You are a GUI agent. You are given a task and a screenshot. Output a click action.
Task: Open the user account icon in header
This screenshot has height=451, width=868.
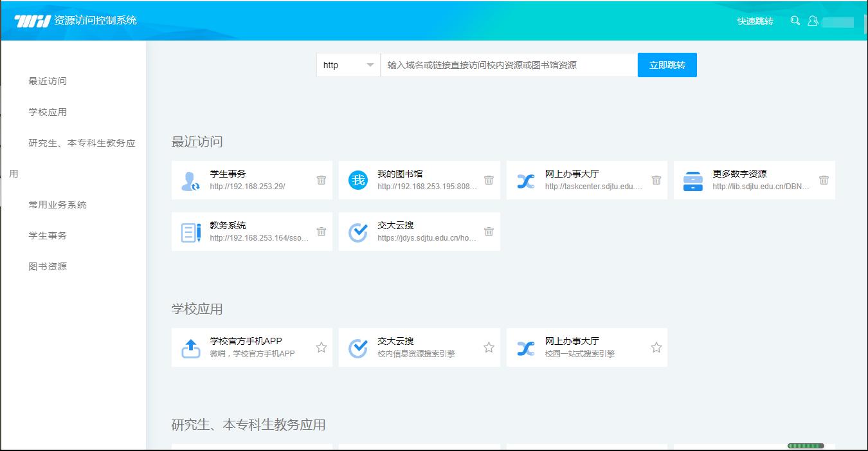click(x=813, y=21)
